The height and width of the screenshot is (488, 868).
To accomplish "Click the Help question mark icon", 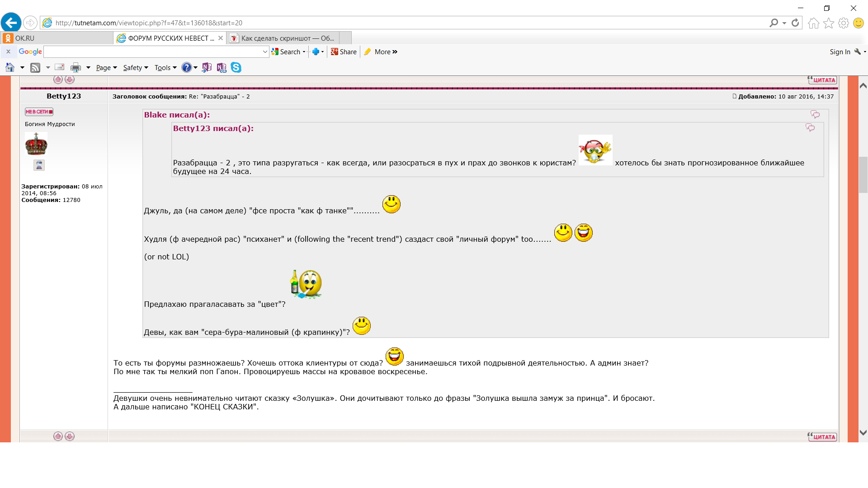I will click(186, 68).
